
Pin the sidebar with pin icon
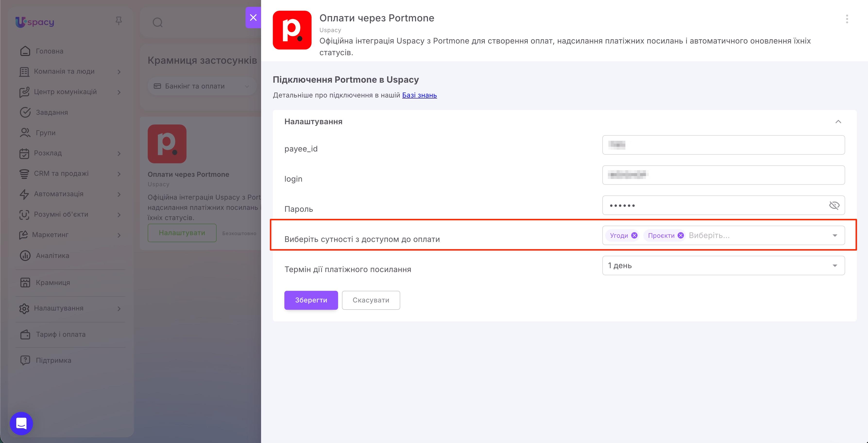119,21
